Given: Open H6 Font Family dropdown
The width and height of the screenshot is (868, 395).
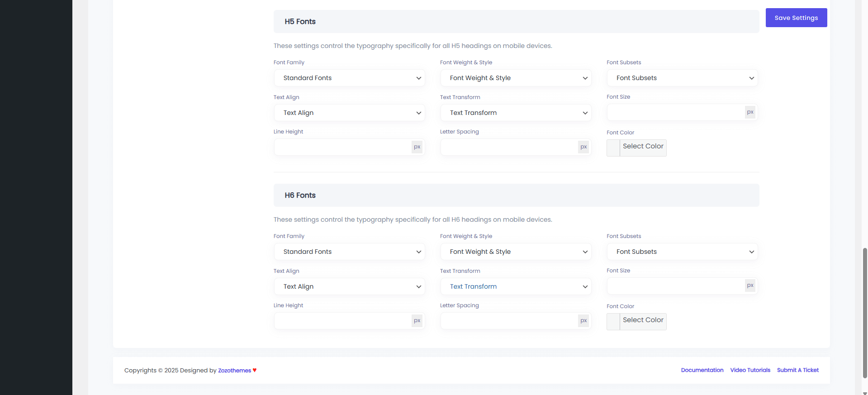Looking at the screenshot, I should (x=349, y=252).
